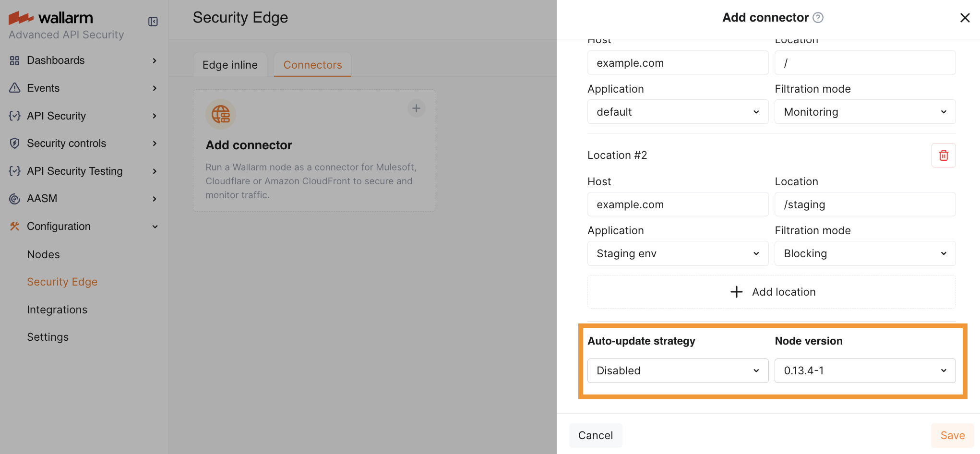Click the Dashboards grid icon
Viewport: 980px width, 454px height.
[x=15, y=60]
